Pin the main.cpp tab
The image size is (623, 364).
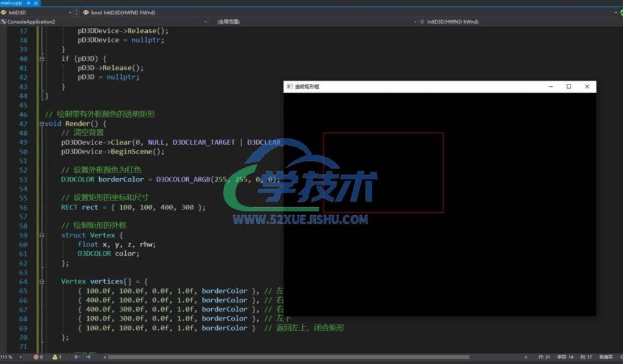coord(28,3)
